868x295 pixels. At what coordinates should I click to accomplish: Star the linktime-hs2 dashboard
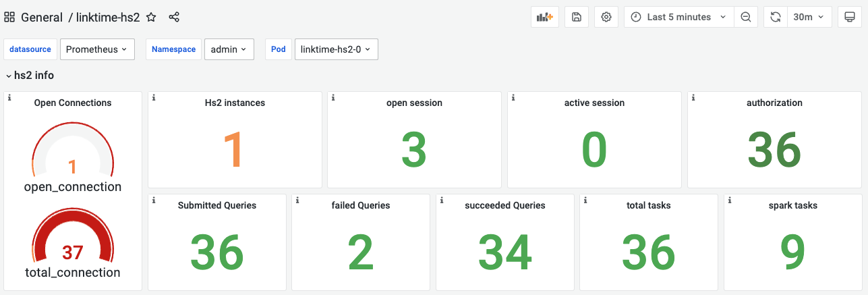tap(152, 17)
